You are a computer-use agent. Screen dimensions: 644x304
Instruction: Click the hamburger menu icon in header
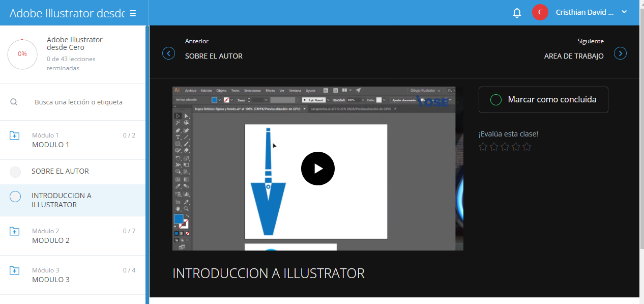(x=133, y=13)
